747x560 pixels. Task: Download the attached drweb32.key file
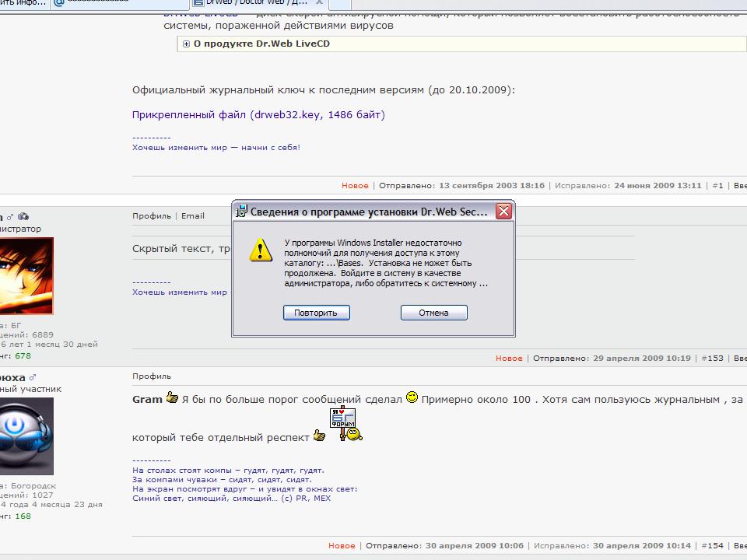click(258, 115)
